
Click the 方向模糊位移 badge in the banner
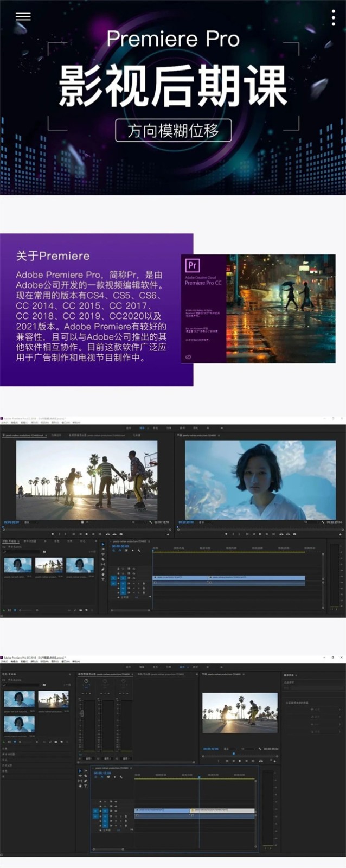pos(173,131)
